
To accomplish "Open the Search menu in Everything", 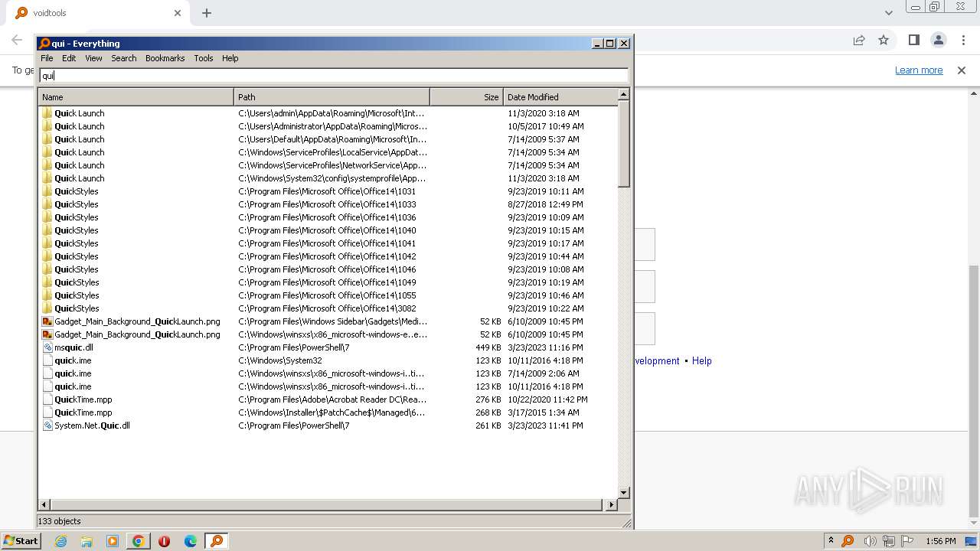I will pyautogui.click(x=124, y=58).
